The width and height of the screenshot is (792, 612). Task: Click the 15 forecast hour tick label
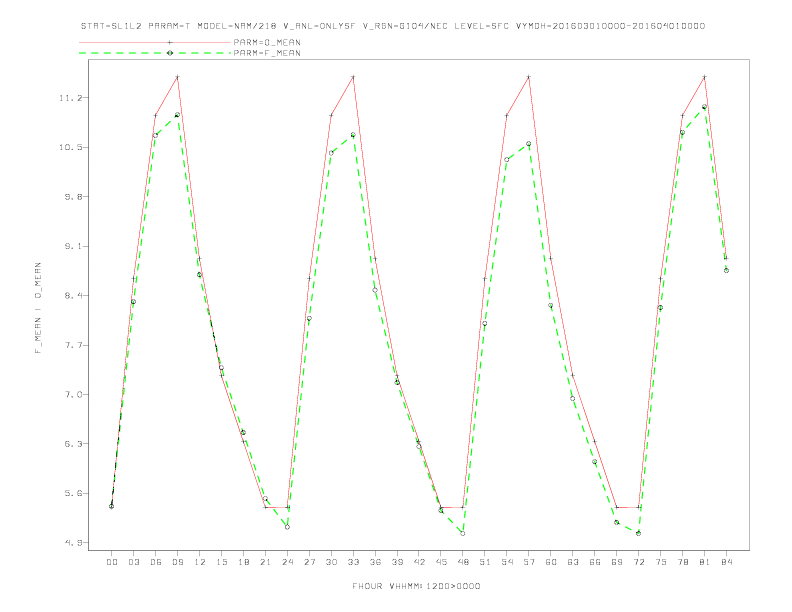(x=221, y=562)
